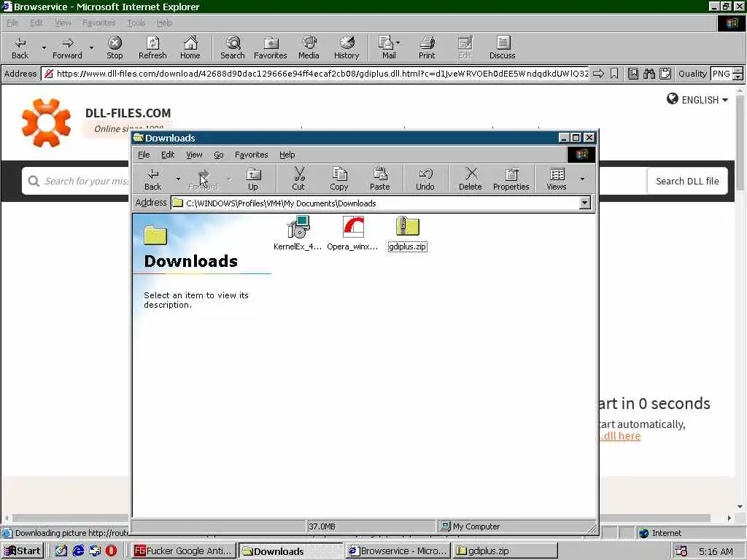Viewport: 747px width, 560px height.
Task: Open View menu in Downloads window
Action: (194, 155)
